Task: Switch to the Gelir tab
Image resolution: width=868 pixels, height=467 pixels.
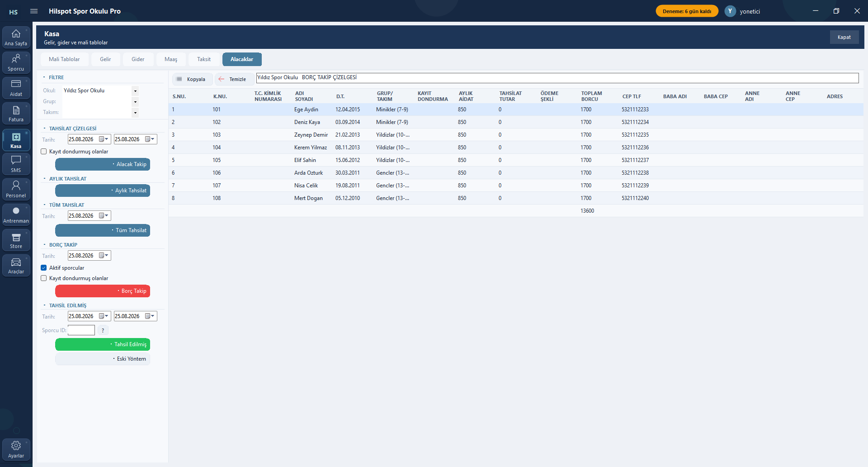Action: click(105, 59)
